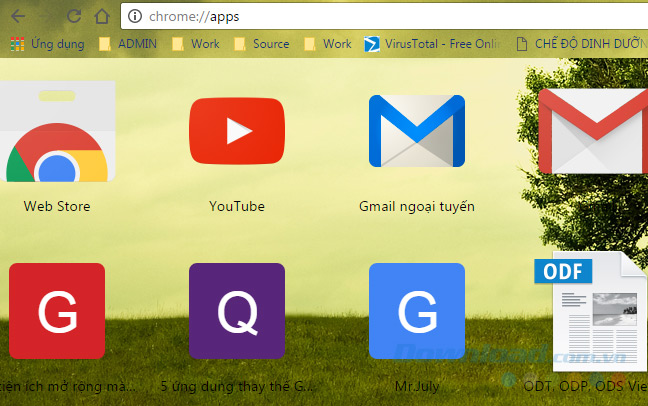The image size is (648, 406).
Task: Open the Gmail envelope app icon
Action: (592, 131)
